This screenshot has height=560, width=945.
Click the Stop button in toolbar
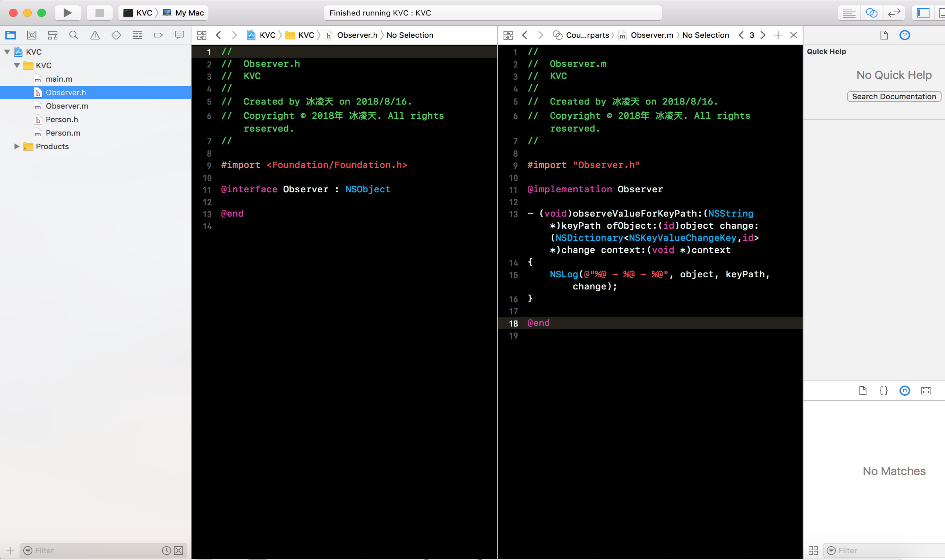100,13
